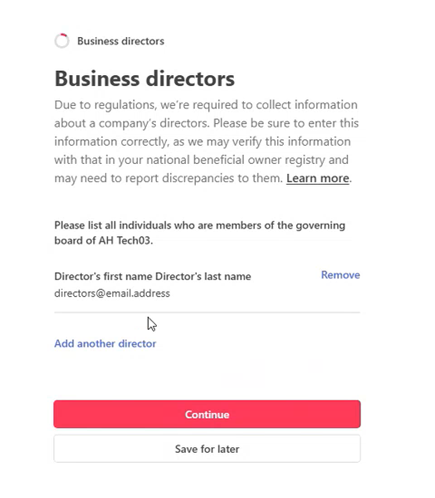Click the AH Tech03 company name
The image size is (435, 498).
click(x=125, y=240)
